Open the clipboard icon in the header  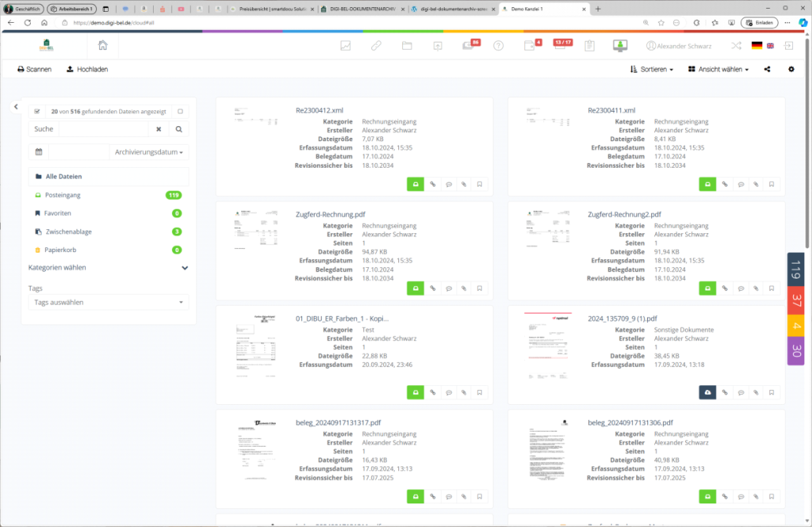tap(590, 46)
